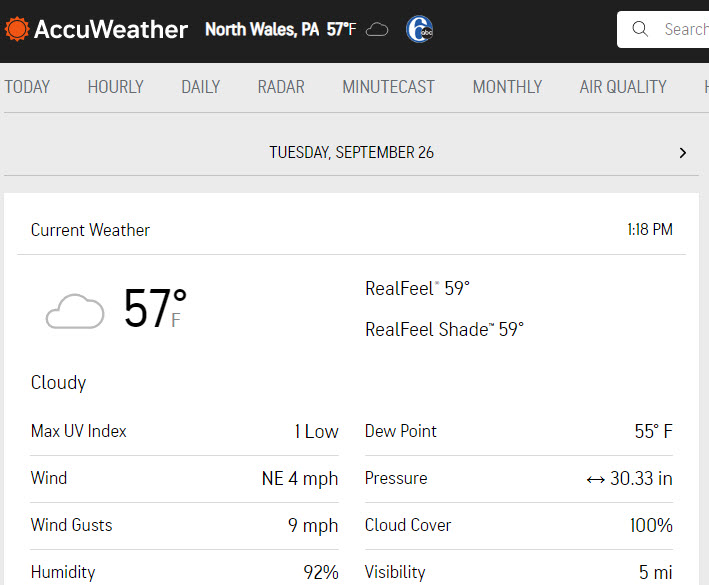Click the AccuWeather wordmark link
709x585 pixels.
[x=111, y=29]
